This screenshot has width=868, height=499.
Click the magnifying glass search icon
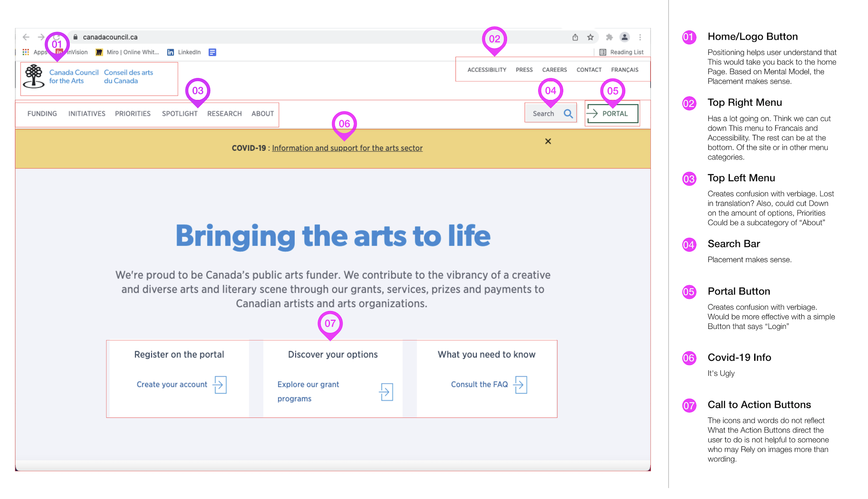pos(568,113)
